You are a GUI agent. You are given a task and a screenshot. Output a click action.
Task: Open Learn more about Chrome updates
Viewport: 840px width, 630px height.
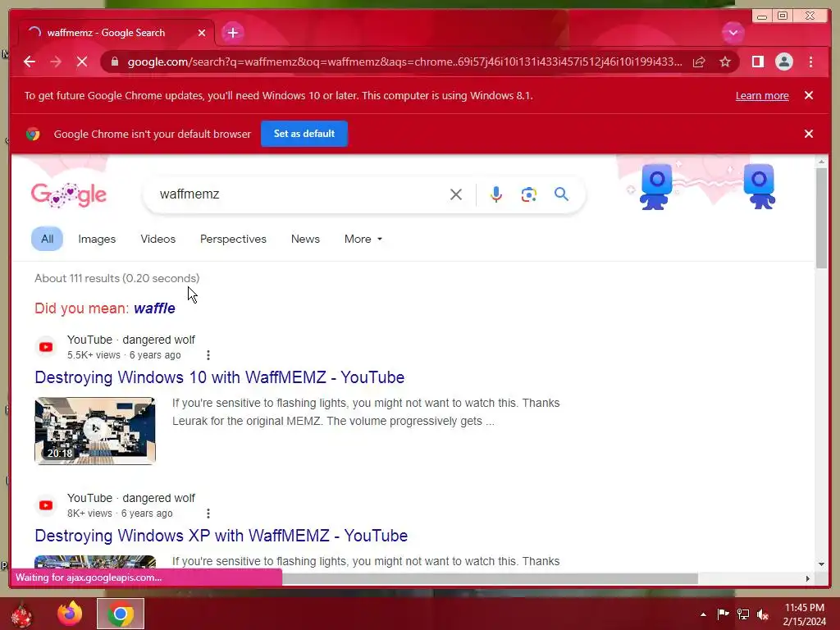pyautogui.click(x=762, y=95)
